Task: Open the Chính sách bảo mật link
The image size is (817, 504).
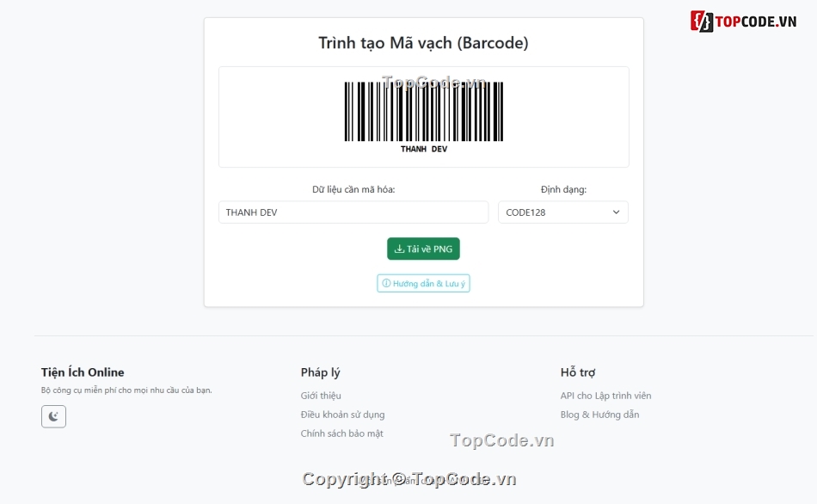Action: 341,433
